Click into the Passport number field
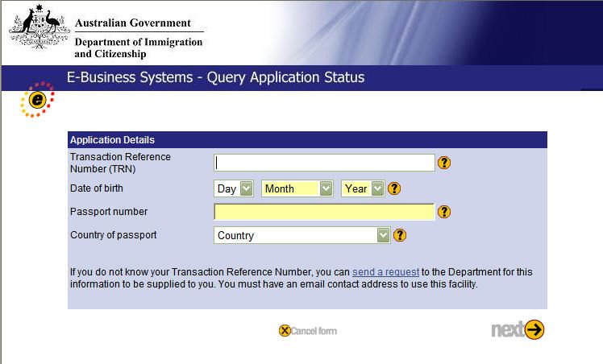Screen dimensions: 603x364 (x=324, y=212)
